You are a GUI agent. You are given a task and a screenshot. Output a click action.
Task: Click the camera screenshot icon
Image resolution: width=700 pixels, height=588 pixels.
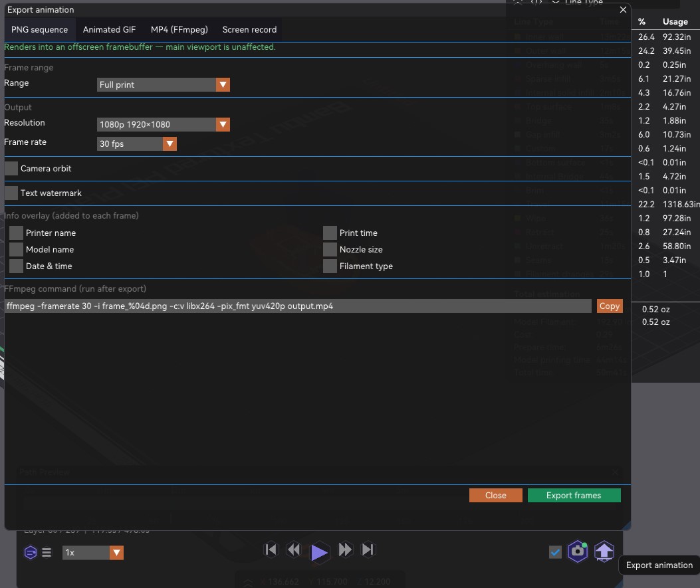pos(578,551)
